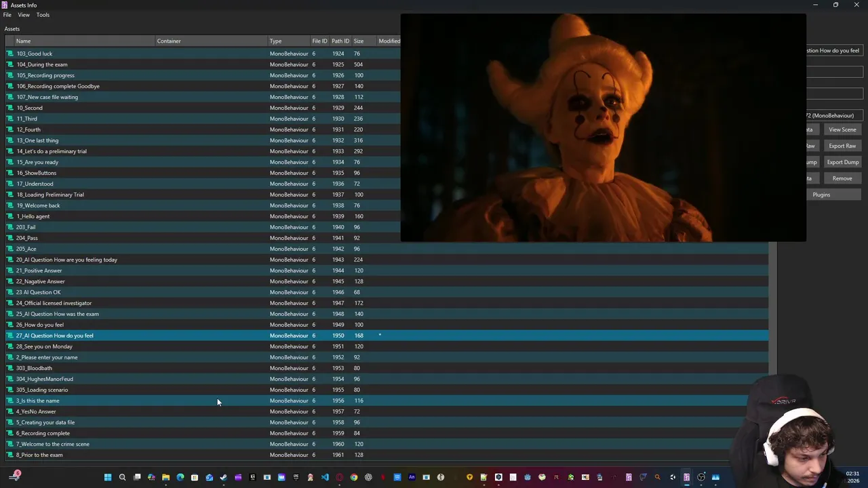Screen dimensions: 868x488
Task: Click the Remove button
Action: pyautogui.click(x=842, y=178)
